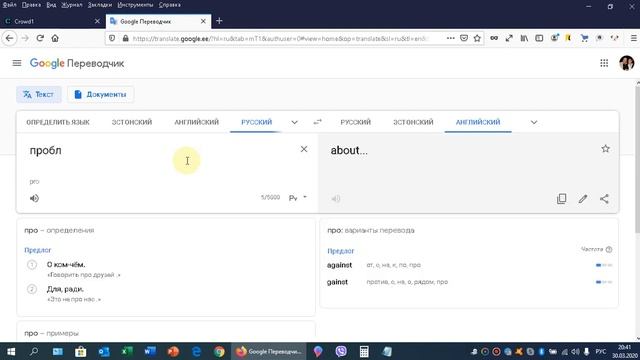Expand more source languages dropdown
Screen dimensions: 640x360
tap(294, 122)
